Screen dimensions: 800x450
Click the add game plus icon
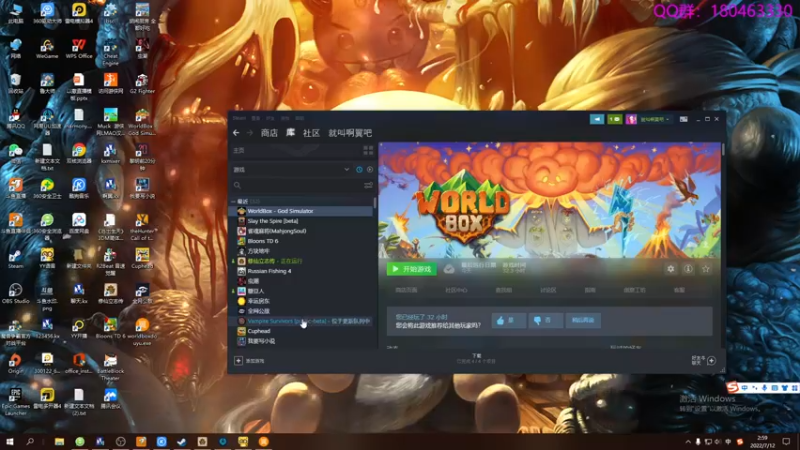point(238,361)
